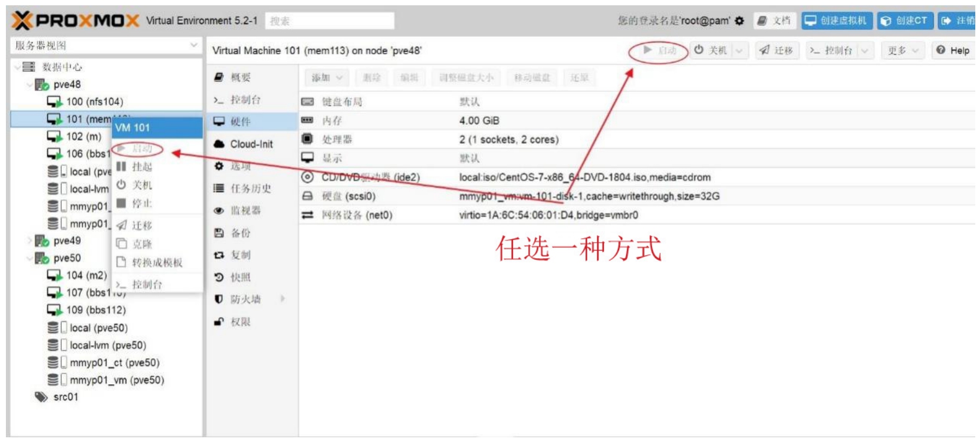980x442 pixels.
Task: Open the 关机 dropdown arrow
Action: click(x=740, y=51)
